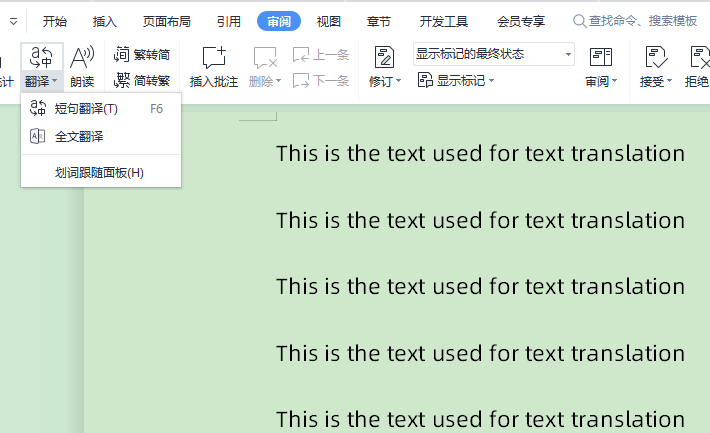The image size is (710, 433).
Task: Select 短句翻译(T) menu item
Action: pyautogui.click(x=101, y=109)
